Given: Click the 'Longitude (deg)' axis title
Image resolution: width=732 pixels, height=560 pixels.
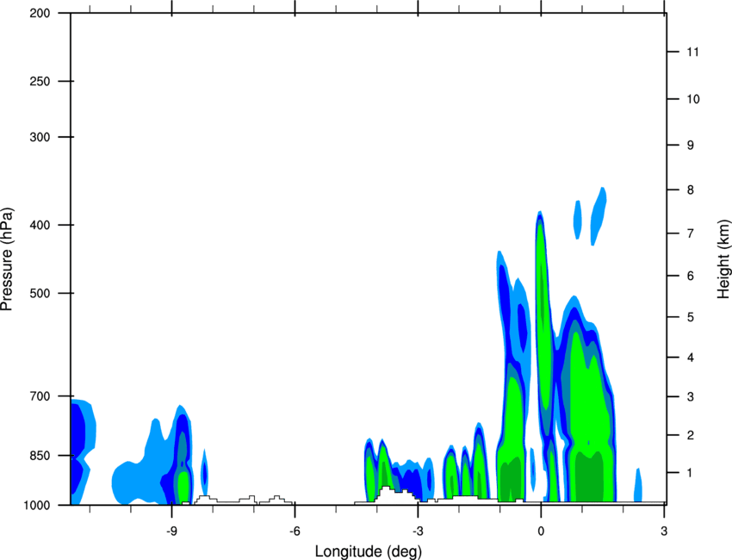Looking at the screenshot, I should click(x=369, y=551).
